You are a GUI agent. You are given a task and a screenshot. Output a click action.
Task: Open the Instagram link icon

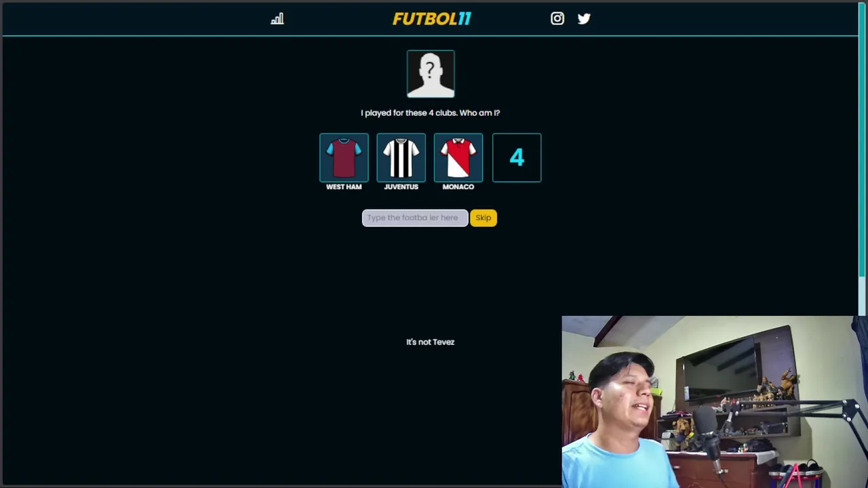[x=557, y=19]
